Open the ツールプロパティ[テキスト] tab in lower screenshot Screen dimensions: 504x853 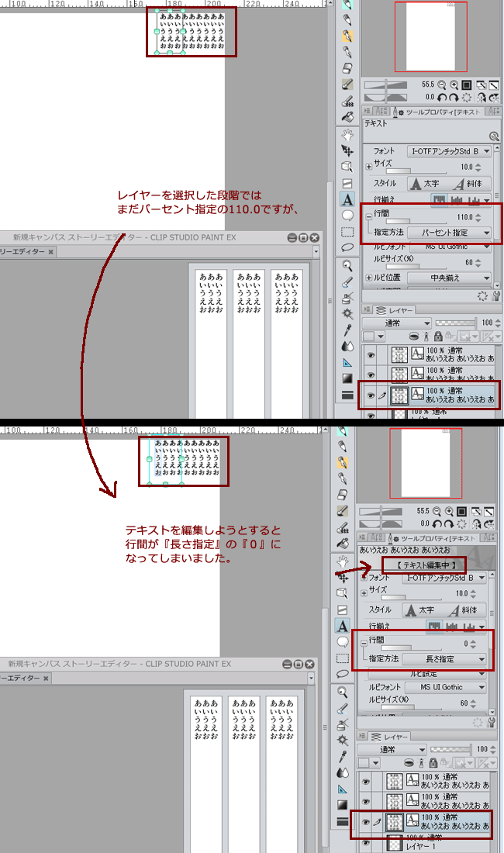pos(433,539)
